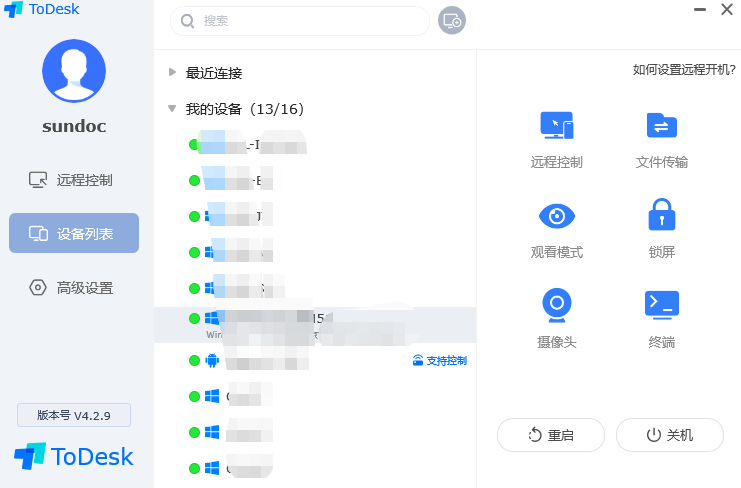The image size is (741, 488).
Task: Click the sundoc username text
Action: coord(74,126)
